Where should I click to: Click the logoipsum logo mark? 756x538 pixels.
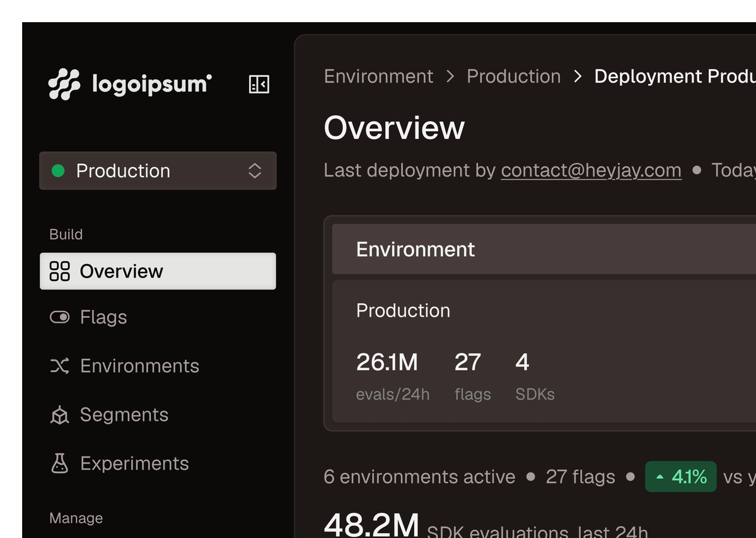pos(64,84)
